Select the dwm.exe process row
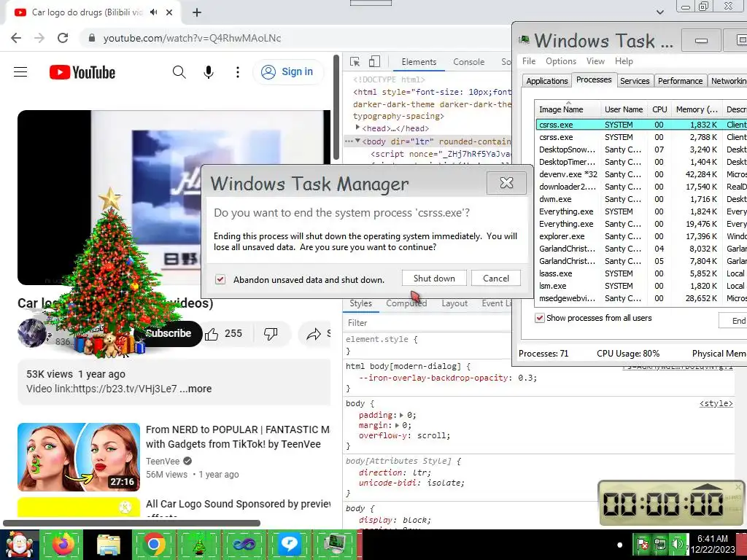 point(641,199)
